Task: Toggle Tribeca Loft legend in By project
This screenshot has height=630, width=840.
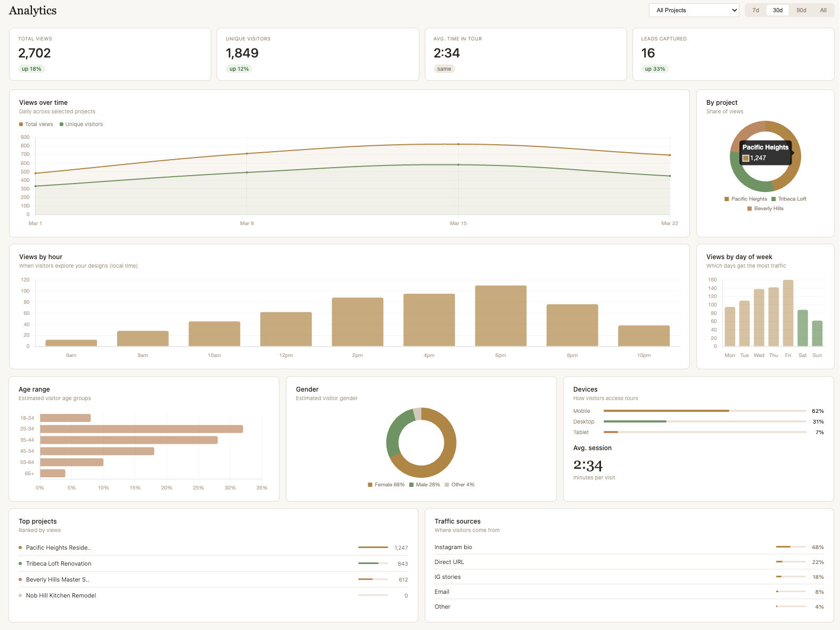Action: coord(789,199)
